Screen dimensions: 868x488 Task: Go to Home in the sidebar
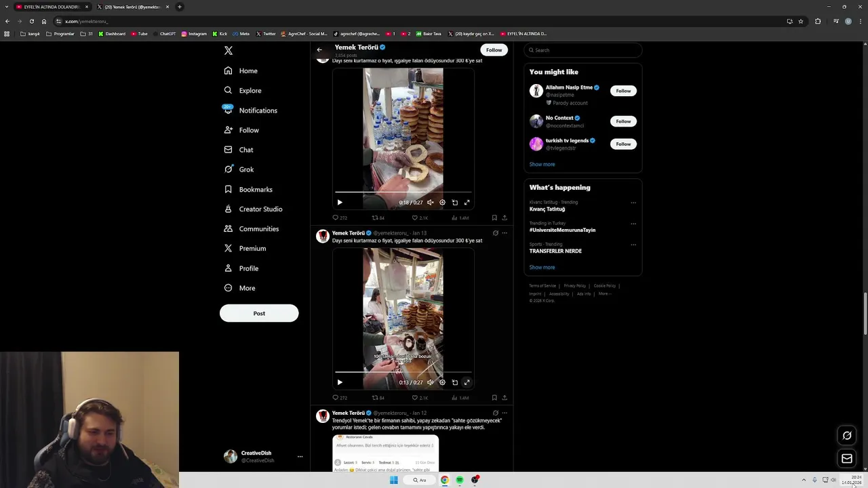click(x=241, y=70)
